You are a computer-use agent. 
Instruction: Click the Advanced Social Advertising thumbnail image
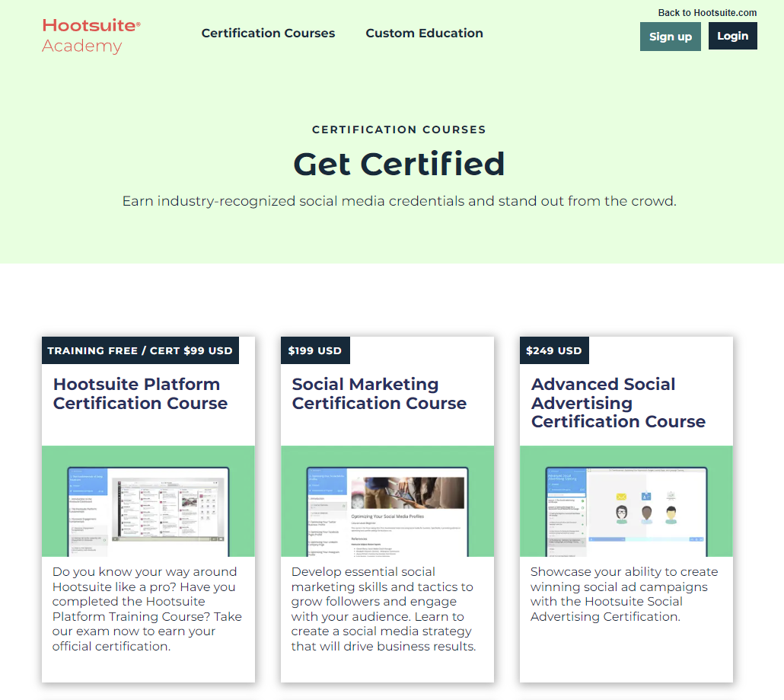tap(626, 501)
